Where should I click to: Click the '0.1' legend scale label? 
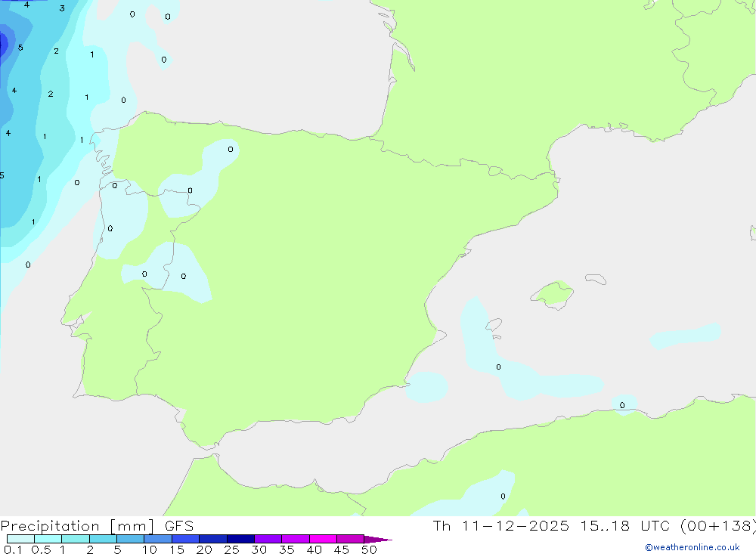pos(13,549)
